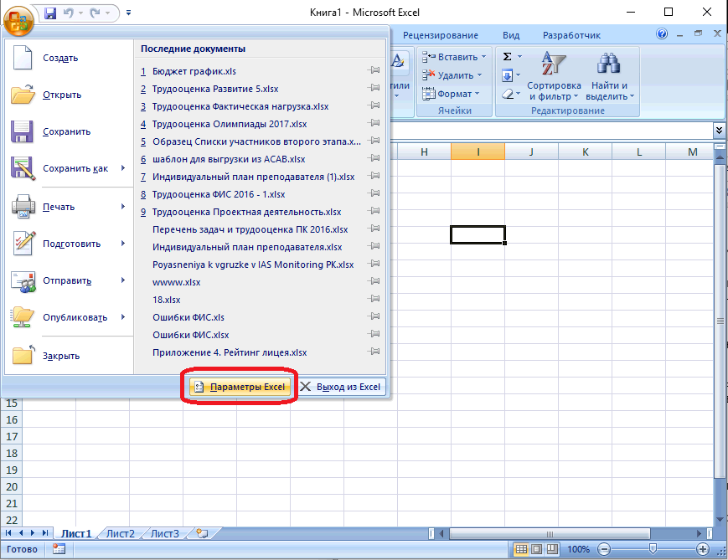Pin Трудооценка Проектная деятельность.xlsx to the list

(x=374, y=211)
